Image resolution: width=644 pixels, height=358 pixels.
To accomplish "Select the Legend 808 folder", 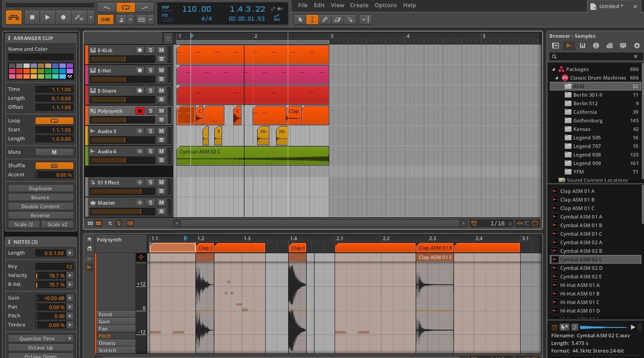I will [595, 155].
